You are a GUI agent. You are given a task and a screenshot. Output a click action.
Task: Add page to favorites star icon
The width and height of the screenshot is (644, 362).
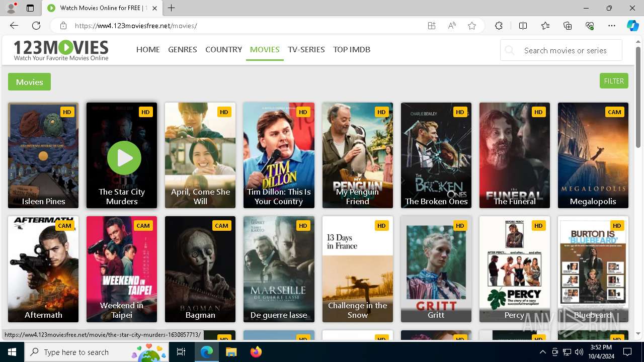coord(472,26)
